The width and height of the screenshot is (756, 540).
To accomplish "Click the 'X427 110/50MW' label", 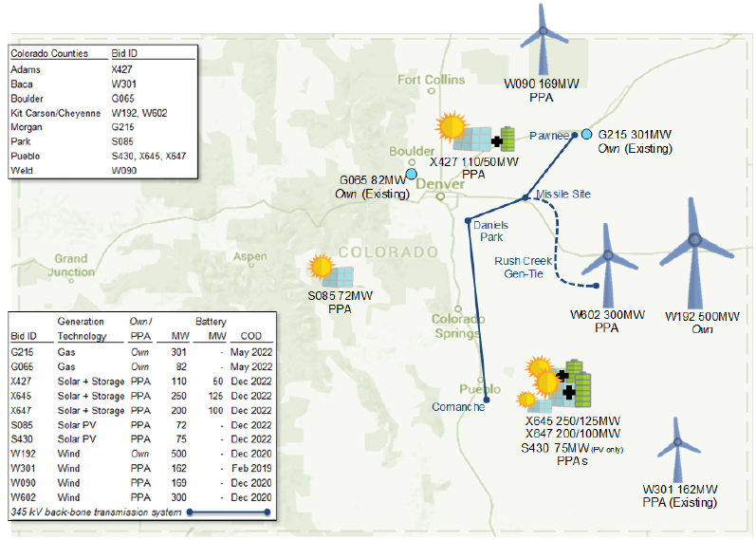I will click(474, 161).
